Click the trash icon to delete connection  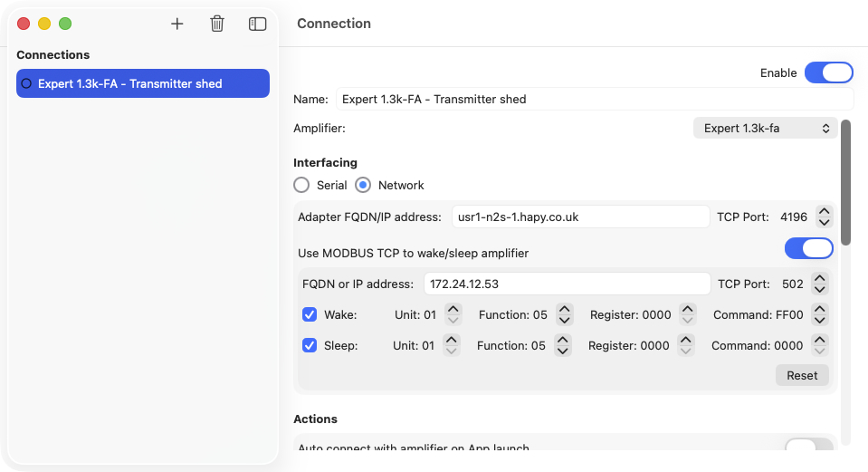coord(217,24)
